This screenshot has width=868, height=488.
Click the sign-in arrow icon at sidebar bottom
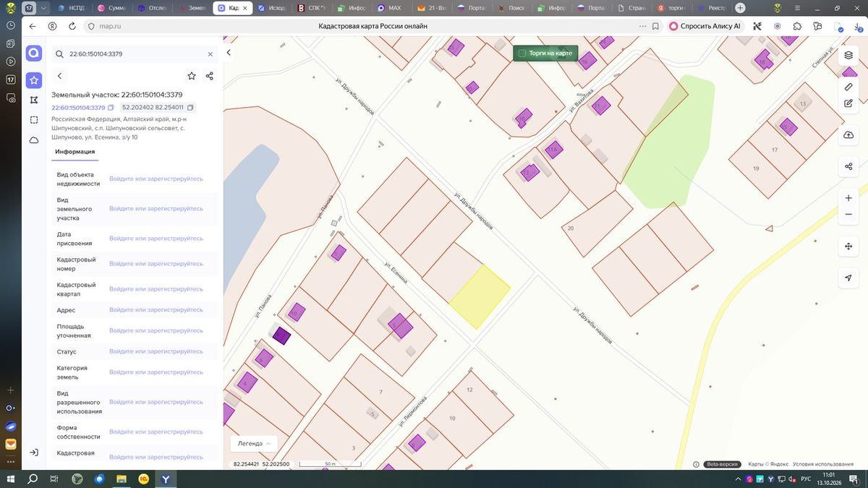pyautogui.click(x=34, y=453)
